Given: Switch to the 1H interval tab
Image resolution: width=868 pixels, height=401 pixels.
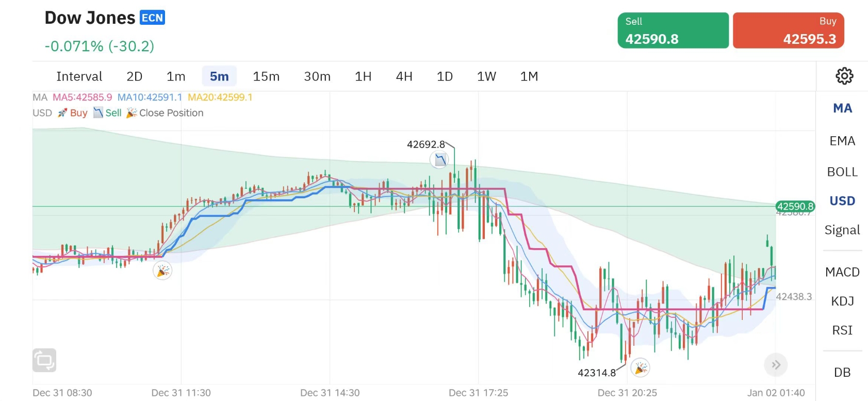Looking at the screenshot, I should tap(363, 76).
